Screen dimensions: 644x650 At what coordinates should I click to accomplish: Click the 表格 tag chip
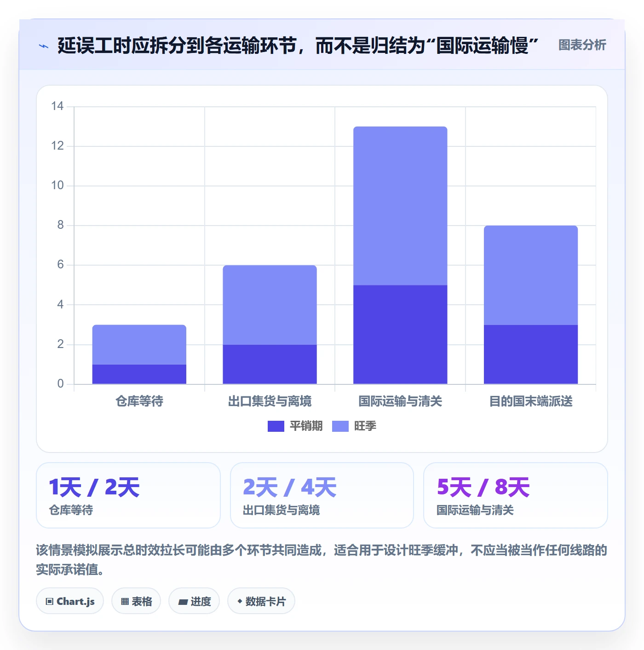(x=136, y=601)
